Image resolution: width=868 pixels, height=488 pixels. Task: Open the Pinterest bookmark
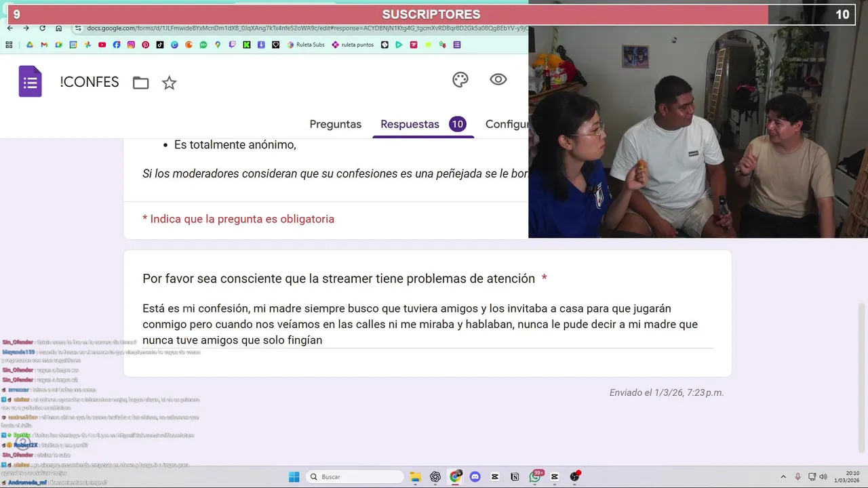(x=145, y=45)
